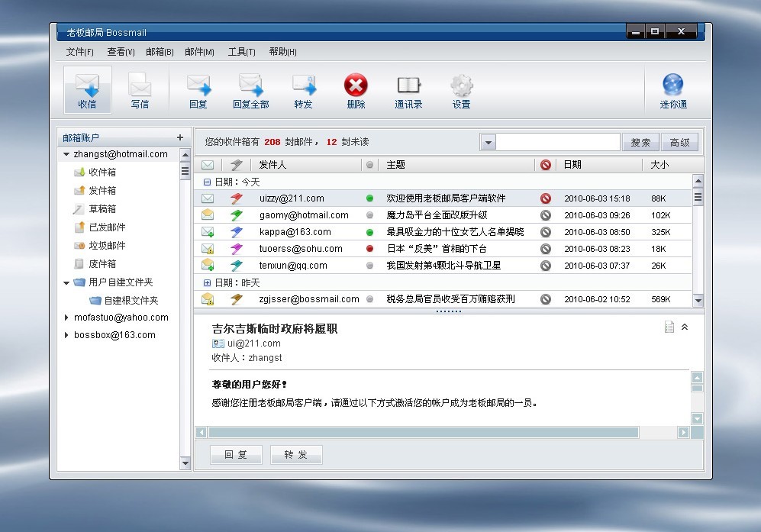Image resolution: width=761 pixels, height=532 pixels.
Task: Toggle green status dot on uizzy@211.com row
Action: pos(370,198)
